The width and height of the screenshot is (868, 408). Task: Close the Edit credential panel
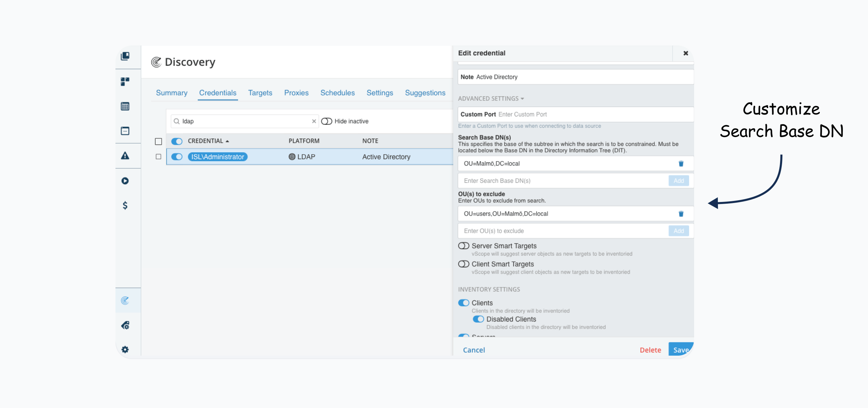(x=686, y=53)
